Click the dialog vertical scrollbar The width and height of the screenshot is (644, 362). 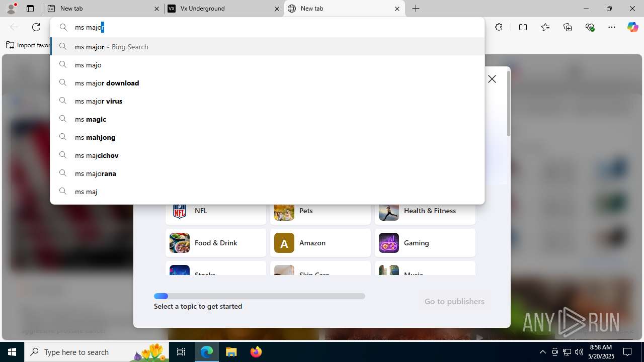point(509,104)
